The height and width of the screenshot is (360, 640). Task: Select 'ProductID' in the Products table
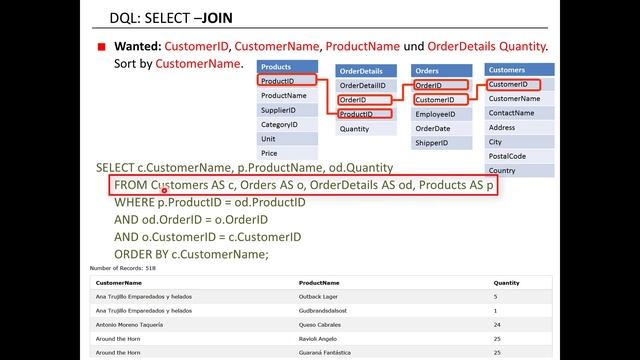[x=287, y=81]
